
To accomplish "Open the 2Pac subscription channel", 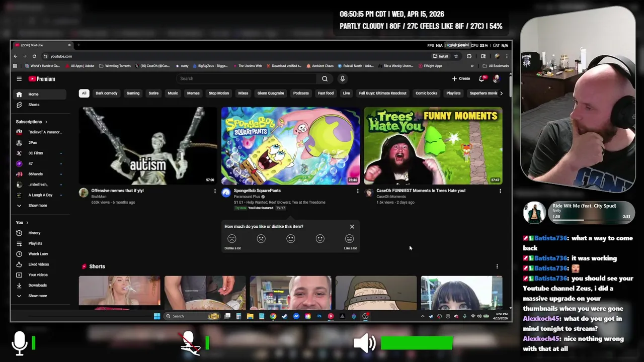I will (x=40, y=143).
